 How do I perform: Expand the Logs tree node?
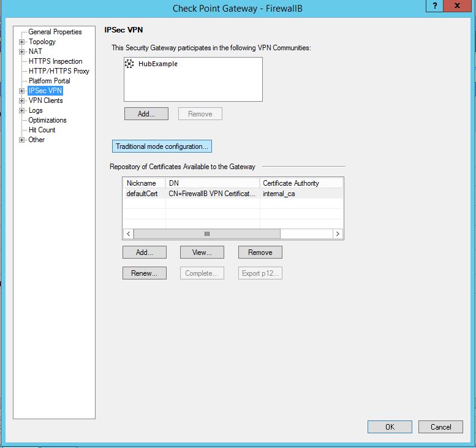point(21,110)
